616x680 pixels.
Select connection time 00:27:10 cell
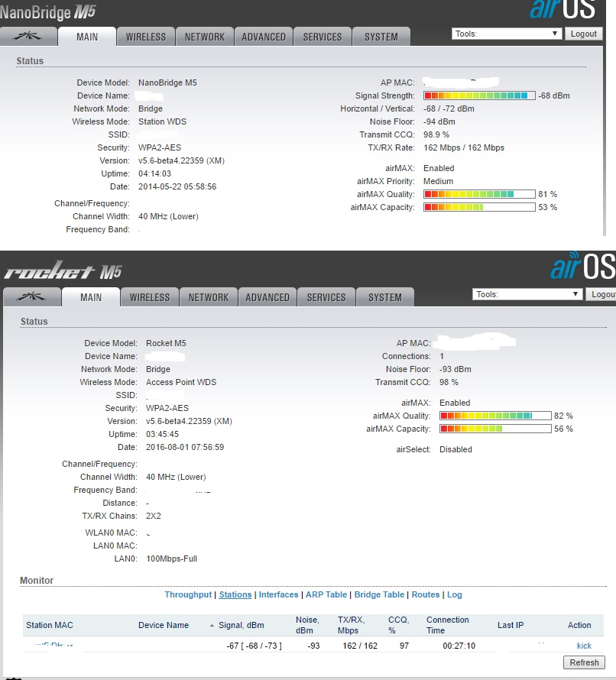click(459, 646)
